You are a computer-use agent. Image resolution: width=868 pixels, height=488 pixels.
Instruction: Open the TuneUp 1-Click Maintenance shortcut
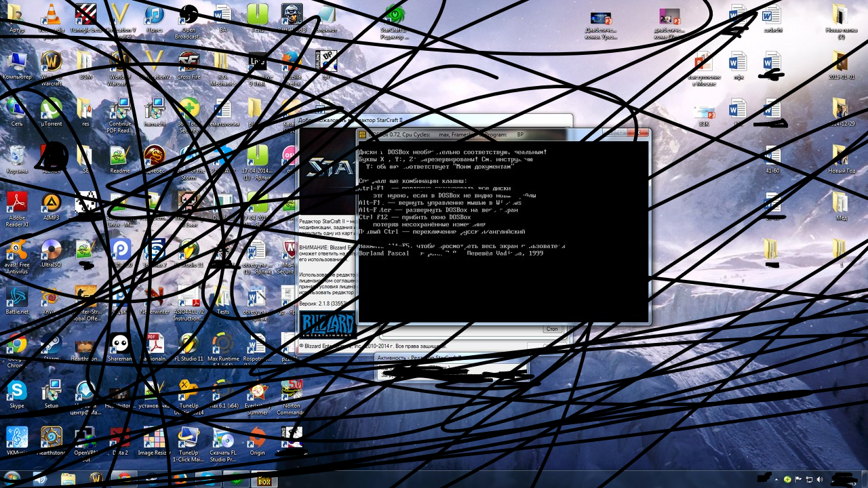coord(189,445)
